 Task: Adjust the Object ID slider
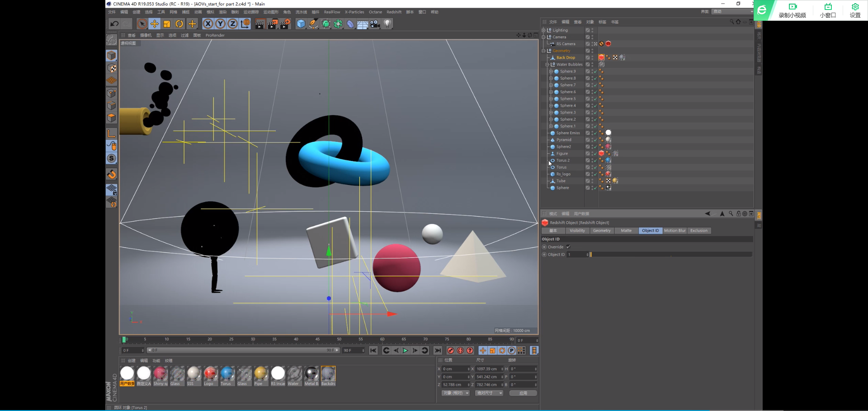(671, 255)
